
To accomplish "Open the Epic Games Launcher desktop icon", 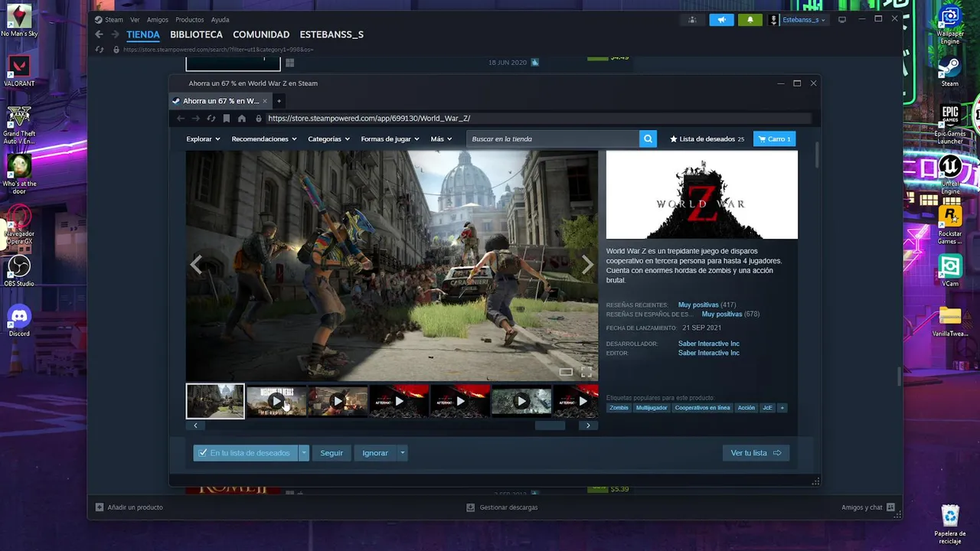I will [x=950, y=124].
